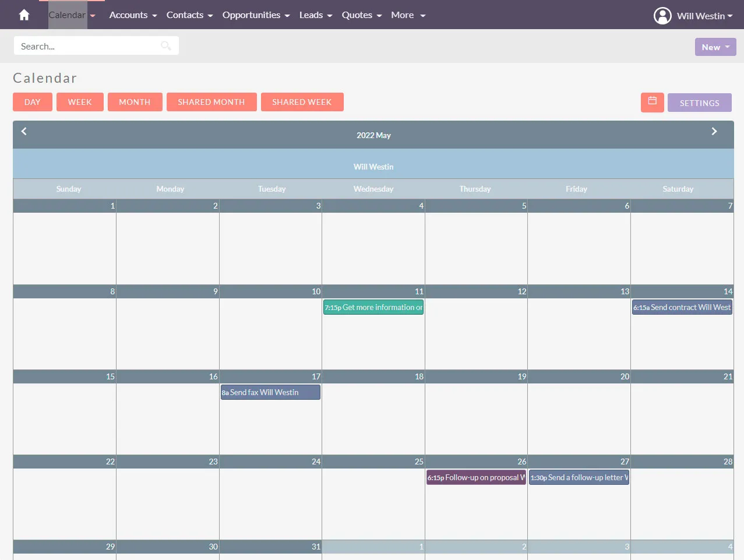Expand the More navigation menu

click(x=408, y=15)
